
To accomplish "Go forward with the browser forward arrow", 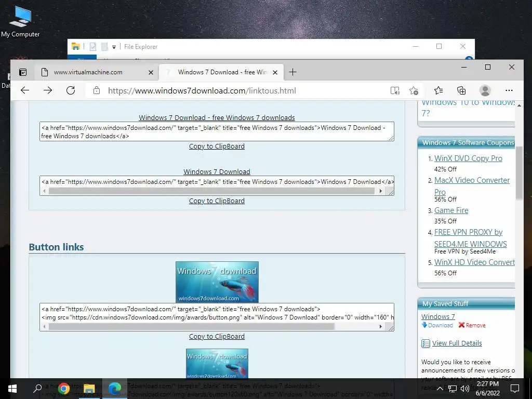I will [x=48, y=90].
